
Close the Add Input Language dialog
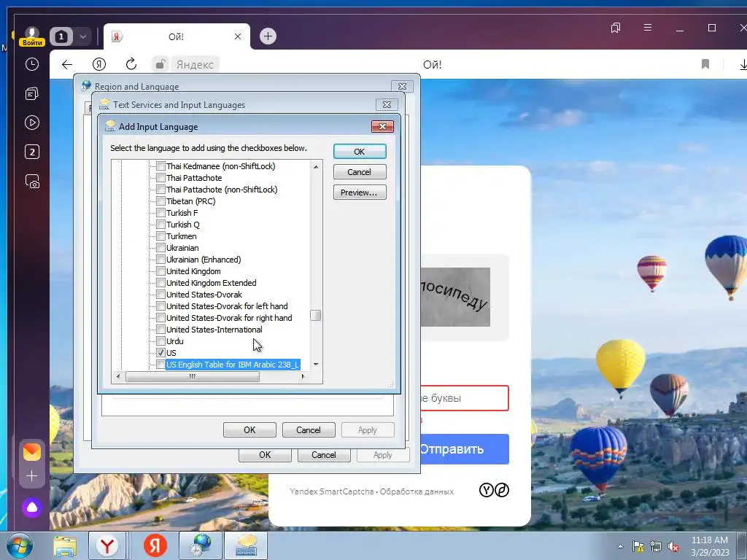coord(382,126)
